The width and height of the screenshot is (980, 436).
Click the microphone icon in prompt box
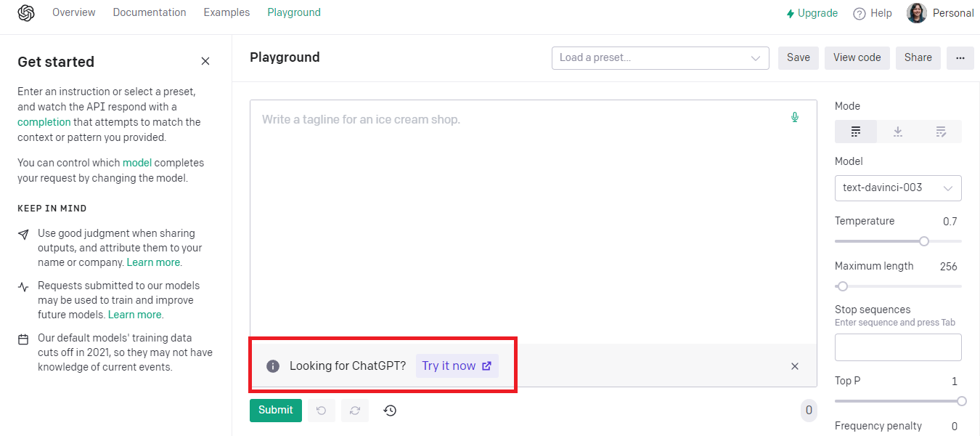[x=795, y=117]
